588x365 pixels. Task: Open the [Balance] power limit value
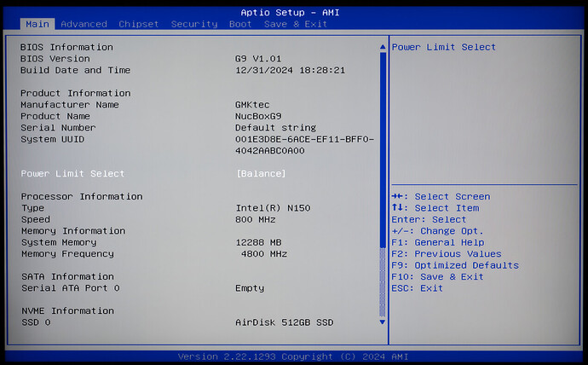click(x=261, y=174)
